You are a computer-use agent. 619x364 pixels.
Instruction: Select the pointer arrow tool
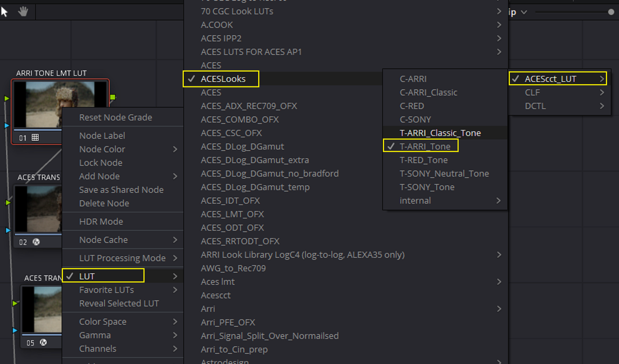click(4, 12)
